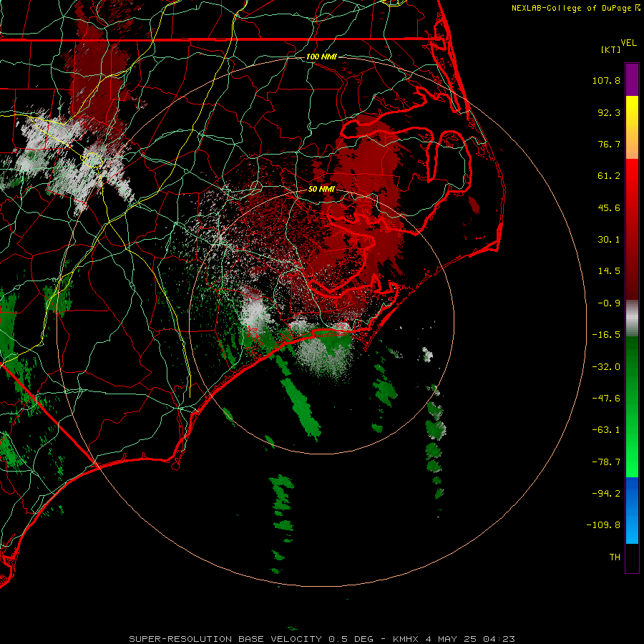Click the -32.0 velocity scale label
Viewport: 644px width, 644px height.
click(x=606, y=367)
